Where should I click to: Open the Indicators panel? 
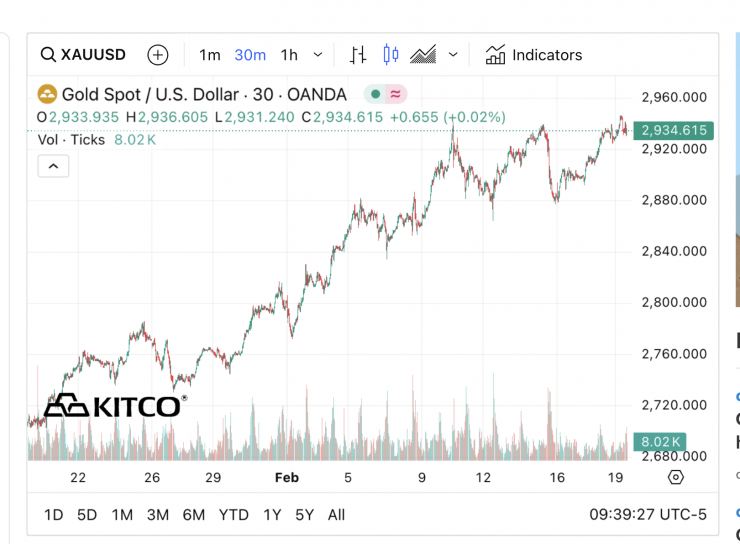pos(533,55)
